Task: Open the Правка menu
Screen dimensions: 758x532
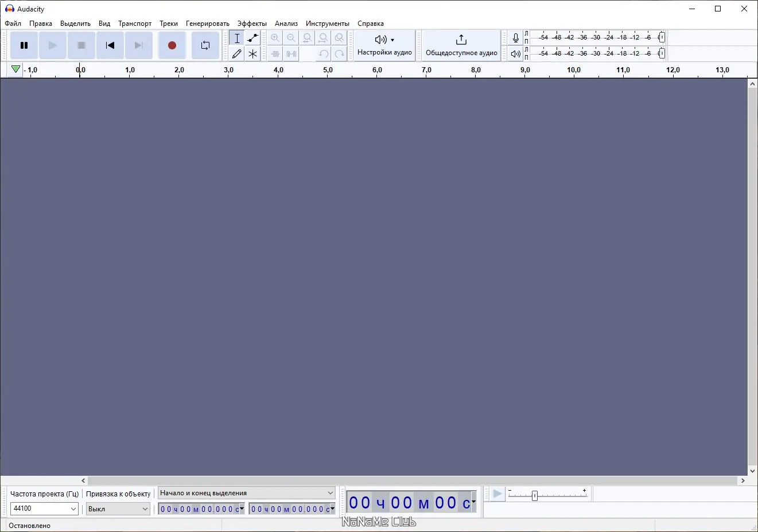Action: [x=41, y=24]
